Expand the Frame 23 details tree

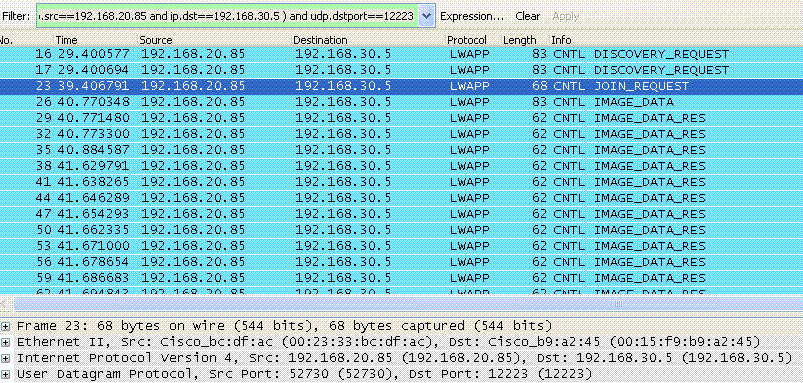6,326
